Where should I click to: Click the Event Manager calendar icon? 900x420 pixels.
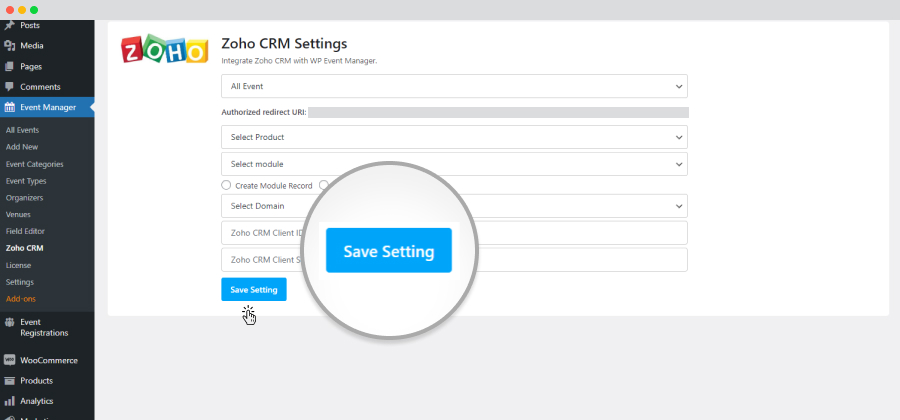pos(9,107)
